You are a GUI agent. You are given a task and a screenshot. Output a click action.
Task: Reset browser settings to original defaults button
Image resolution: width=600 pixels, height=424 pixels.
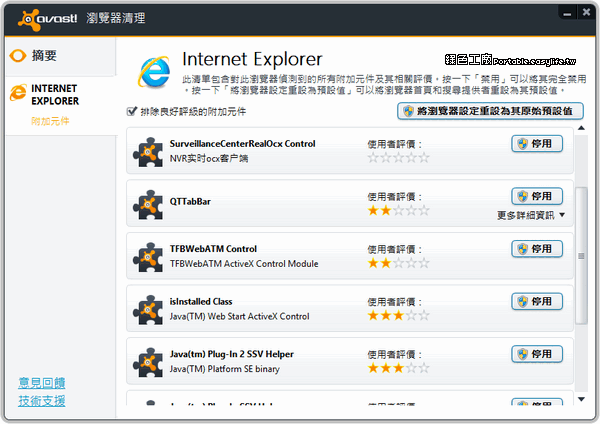pyautogui.click(x=490, y=111)
